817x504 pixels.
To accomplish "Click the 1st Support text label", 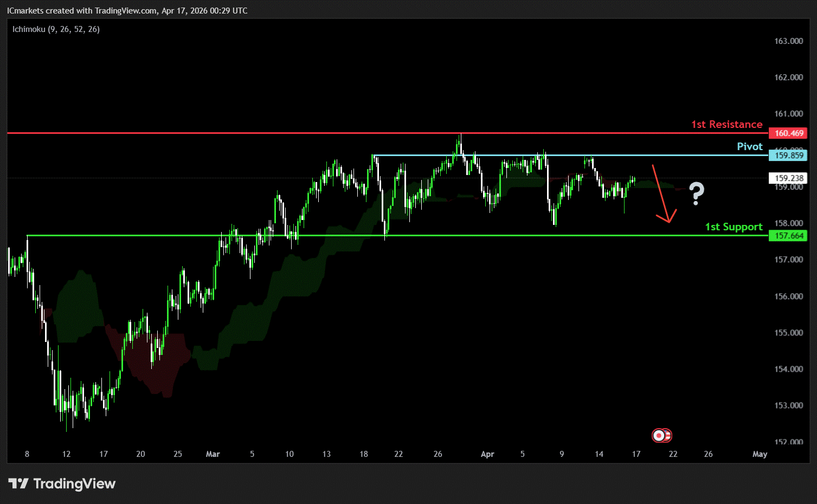I will [x=734, y=227].
